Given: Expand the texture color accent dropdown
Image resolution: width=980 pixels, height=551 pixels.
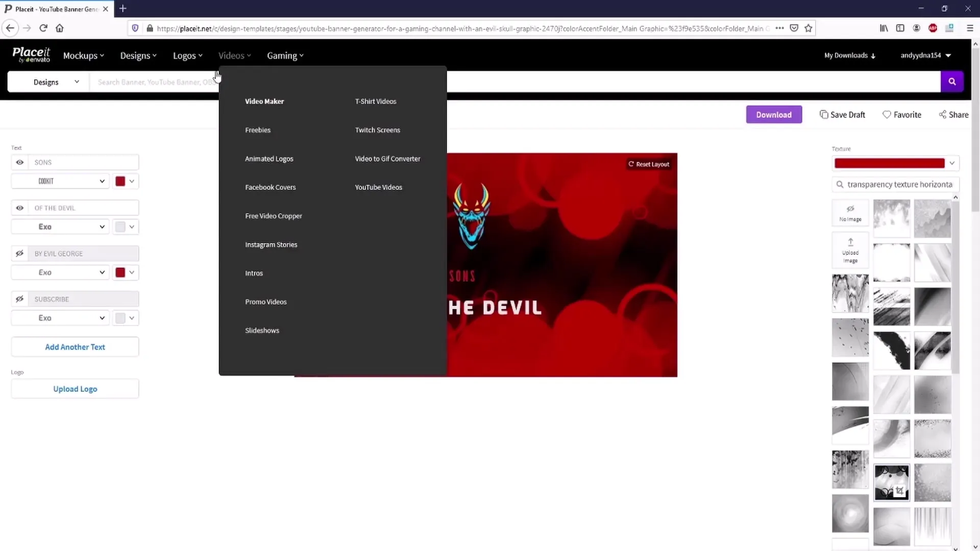Looking at the screenshot, I should [x=952, y=163].
